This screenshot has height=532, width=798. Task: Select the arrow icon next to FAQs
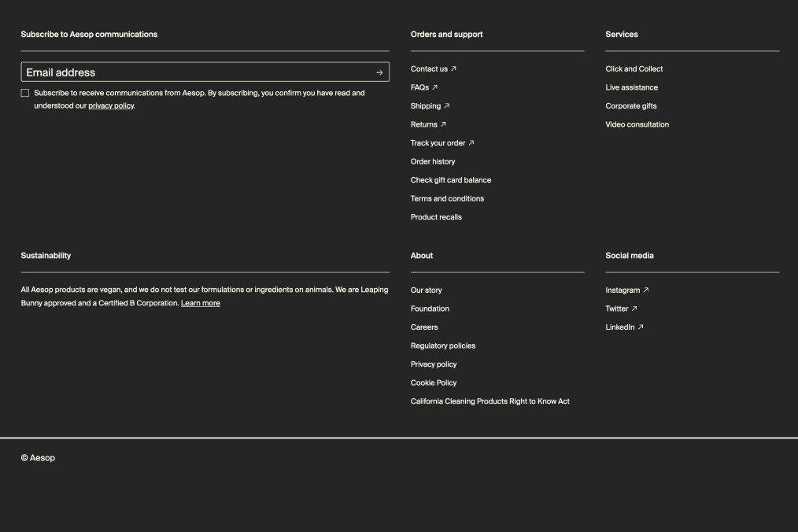pyautogui.click(x=435, y=87)
